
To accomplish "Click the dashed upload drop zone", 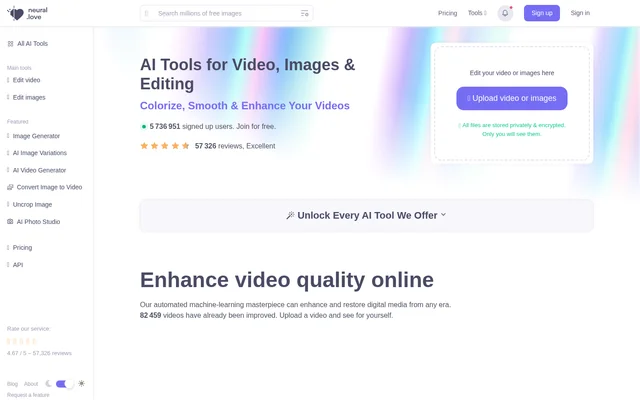I will click(512, 103).
